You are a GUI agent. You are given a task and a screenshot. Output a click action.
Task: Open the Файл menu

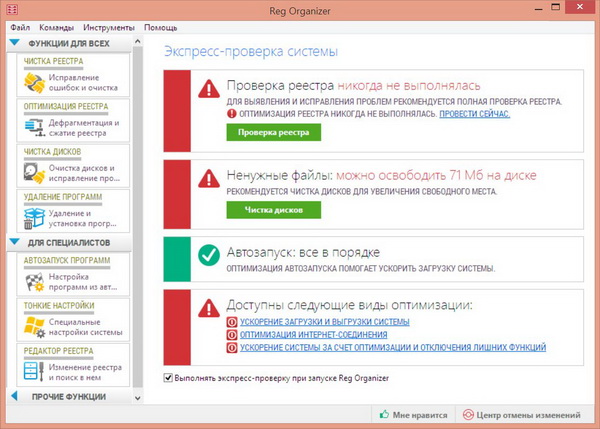(20, 28)
